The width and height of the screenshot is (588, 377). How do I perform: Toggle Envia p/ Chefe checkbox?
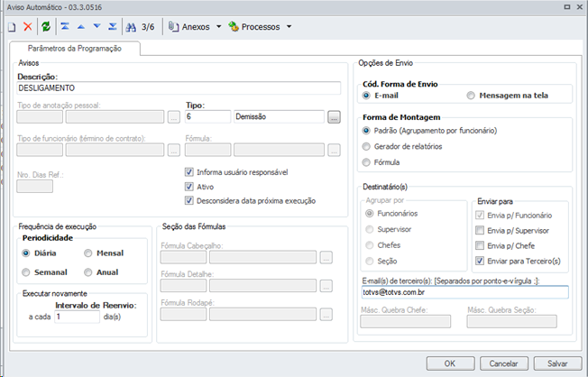click(480, 245)
